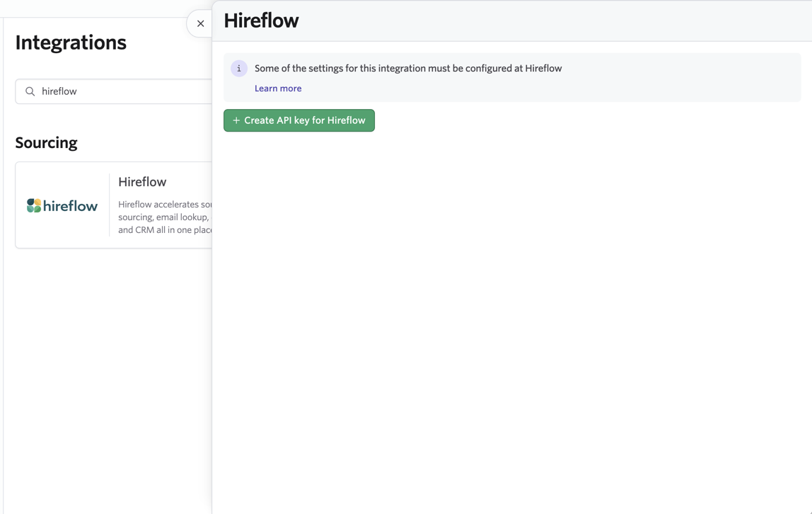Click the green "hireflow" wordmark in the card
Image resolution: width=812 pixels, height=514 pixels.
tap(70, 206)
